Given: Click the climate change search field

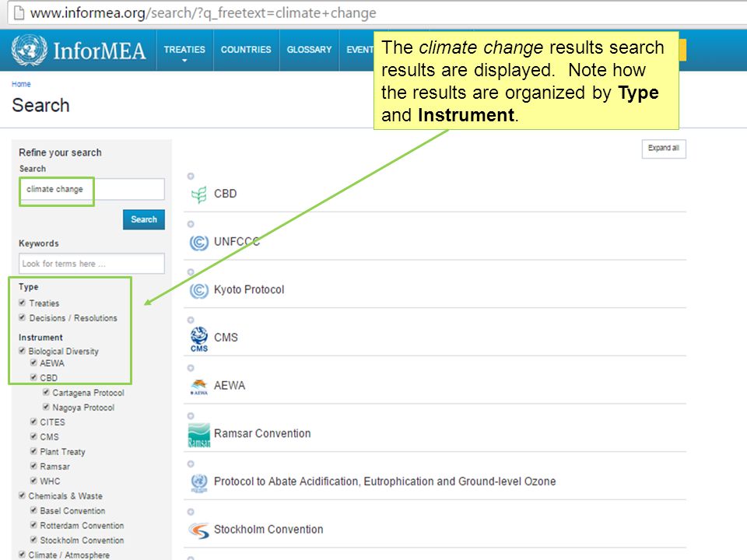Looking at the screenshot, I should click(92, 190).
